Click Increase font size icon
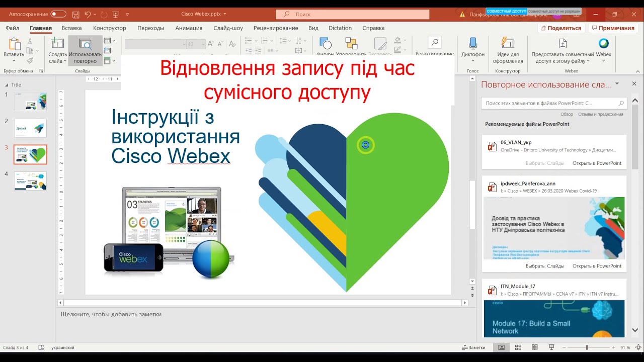644x362 pixels. pos(211,44)
